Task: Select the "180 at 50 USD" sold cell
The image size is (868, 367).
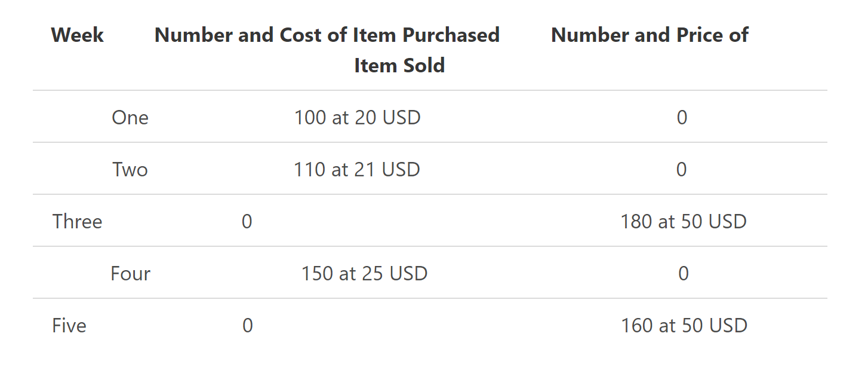Action: (x=684, y=222)
